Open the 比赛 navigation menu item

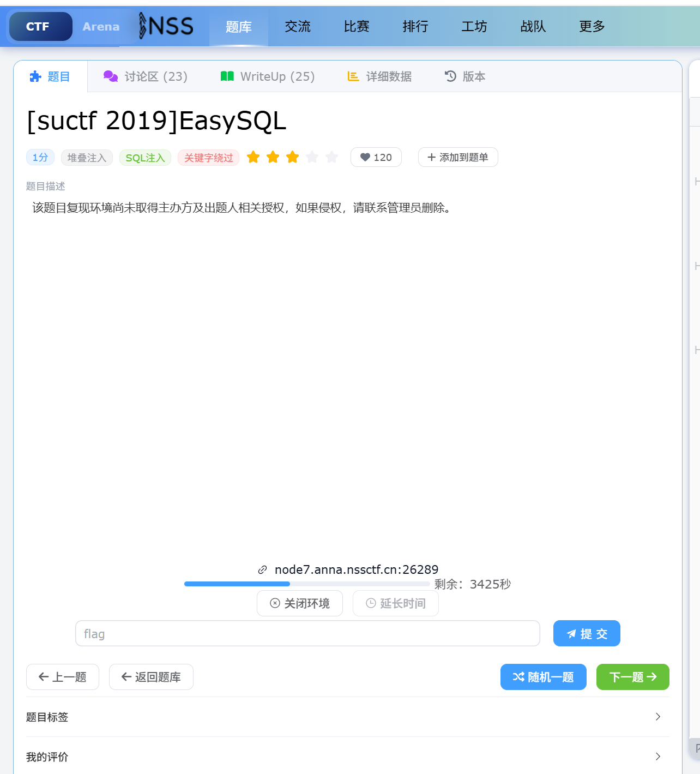coord(357,27)
